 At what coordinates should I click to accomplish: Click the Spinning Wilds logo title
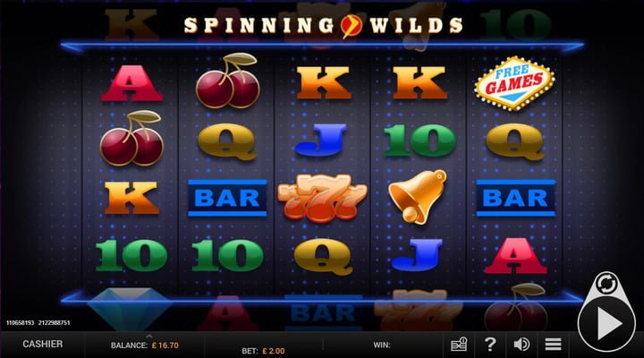coord(323,25)
